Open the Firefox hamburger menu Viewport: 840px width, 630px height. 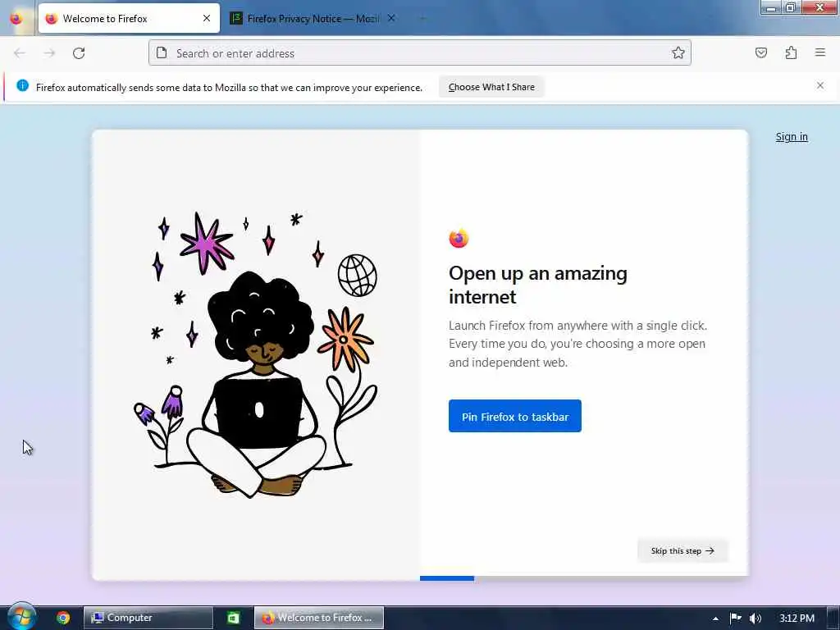coord(820,52)
